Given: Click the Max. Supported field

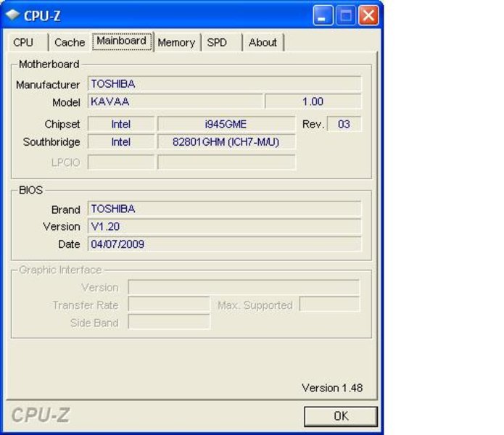Looking at the screenshot, I should point(329,304).
